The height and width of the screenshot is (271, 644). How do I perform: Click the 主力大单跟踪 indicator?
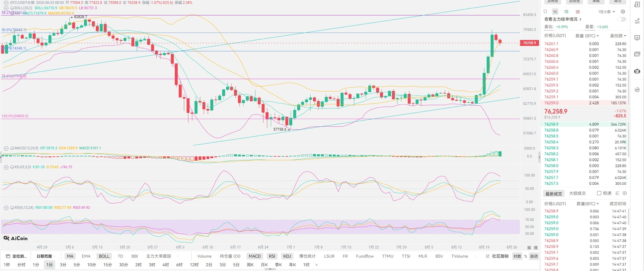[159, 256]
